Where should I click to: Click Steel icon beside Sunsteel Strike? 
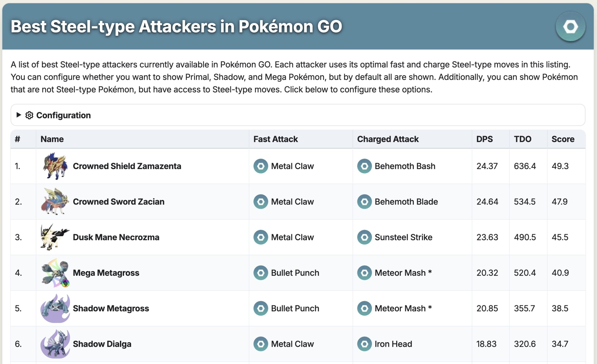coord(364,237)
